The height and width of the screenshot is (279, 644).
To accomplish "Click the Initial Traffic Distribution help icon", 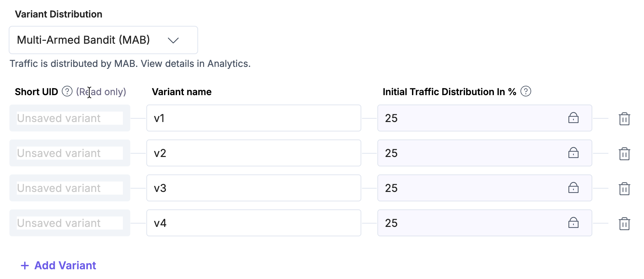I will (x=525, y=91).
